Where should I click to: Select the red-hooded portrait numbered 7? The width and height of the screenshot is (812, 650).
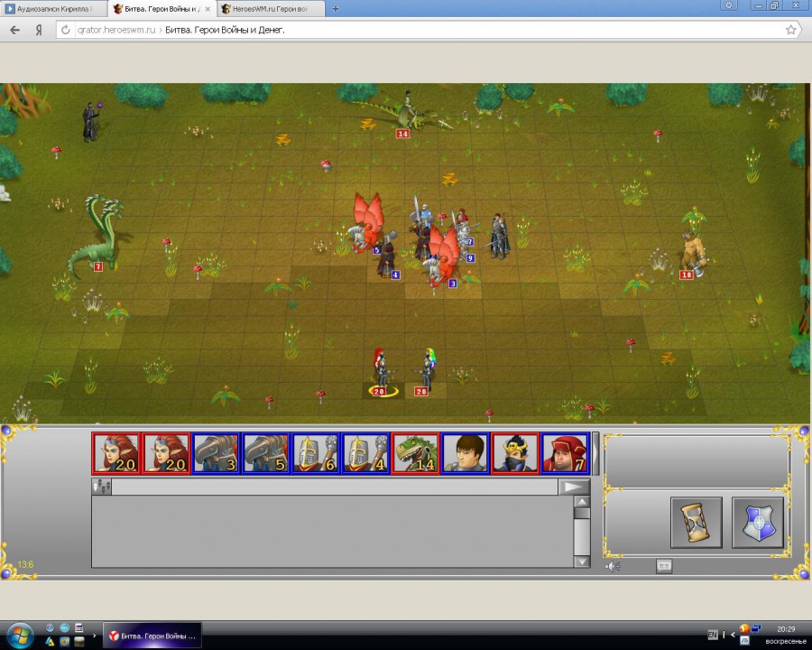point(565,453)
